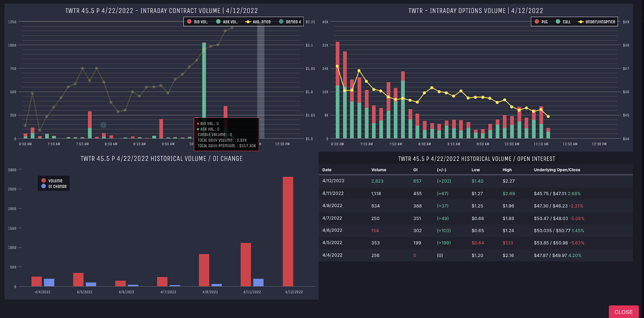644x318 pixels.
Task: Toggle Put series in options volume legend
Action: click(541, 22)
